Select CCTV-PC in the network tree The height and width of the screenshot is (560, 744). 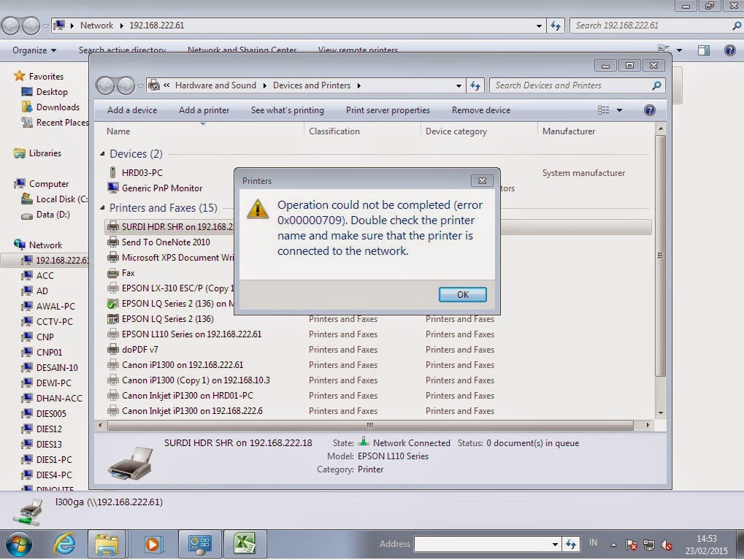55,322
